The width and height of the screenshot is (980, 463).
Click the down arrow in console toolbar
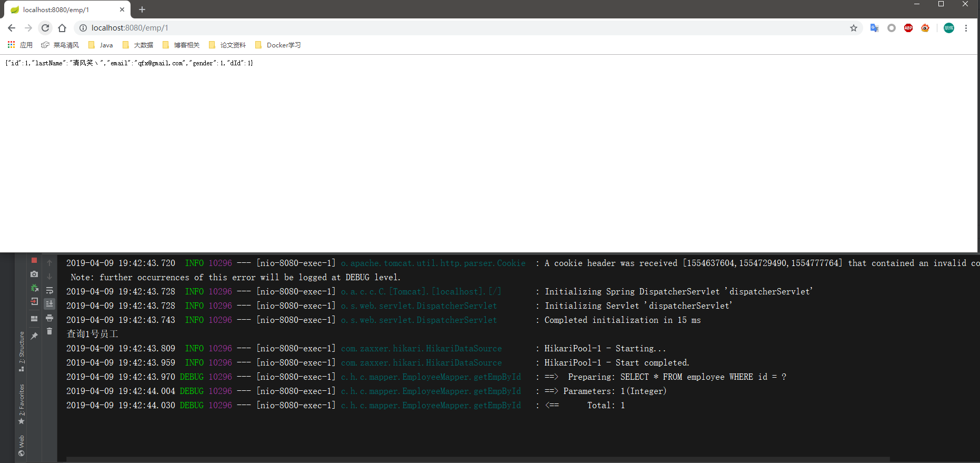tap(49, 276)
